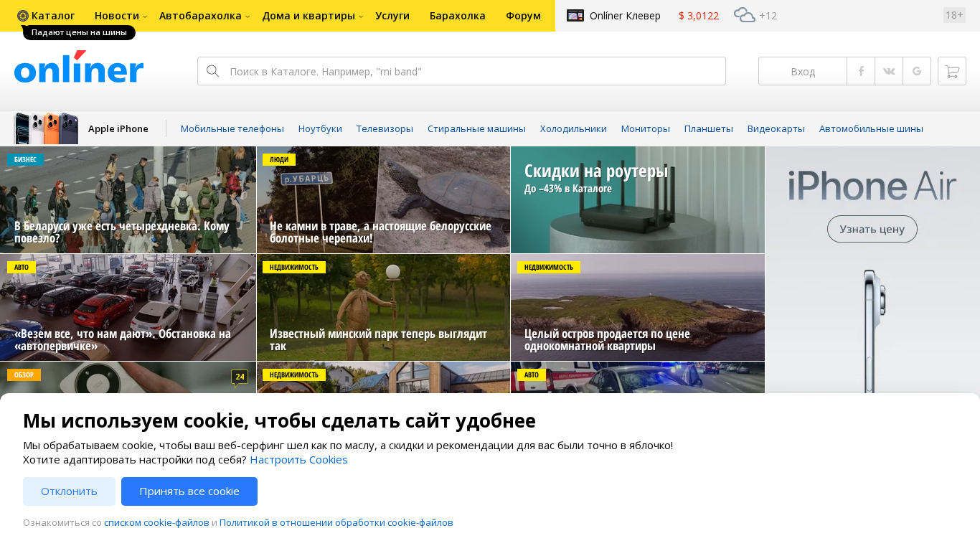This screenshot has width=980, height=551.
Task: Open Стиральные машины category
Action: (x=476, y=129)
